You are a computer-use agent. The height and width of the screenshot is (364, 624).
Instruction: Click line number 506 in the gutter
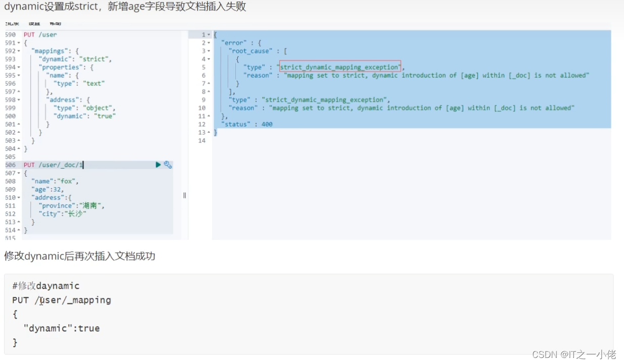coord(11,165)
